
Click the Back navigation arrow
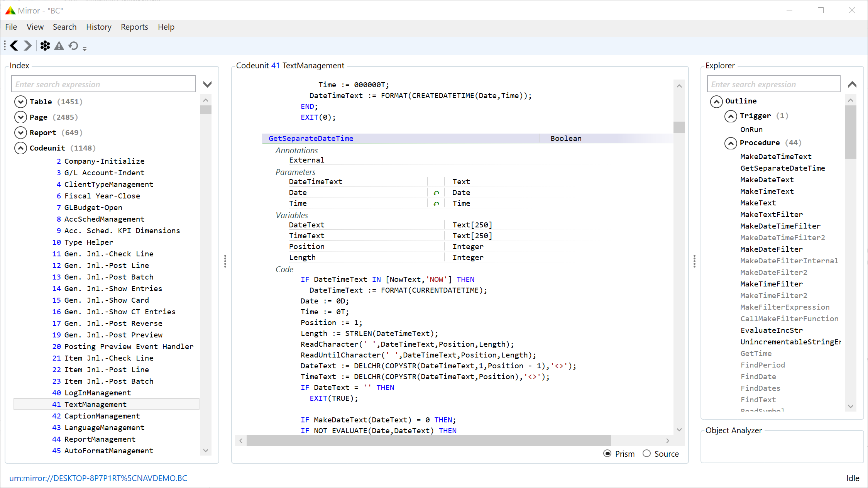(x=14, y=46)
